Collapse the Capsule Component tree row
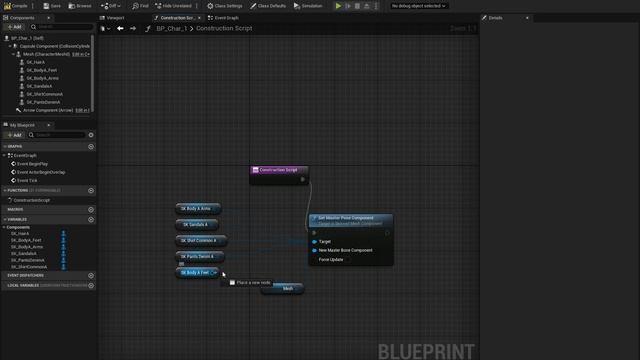 click(10, 46)
